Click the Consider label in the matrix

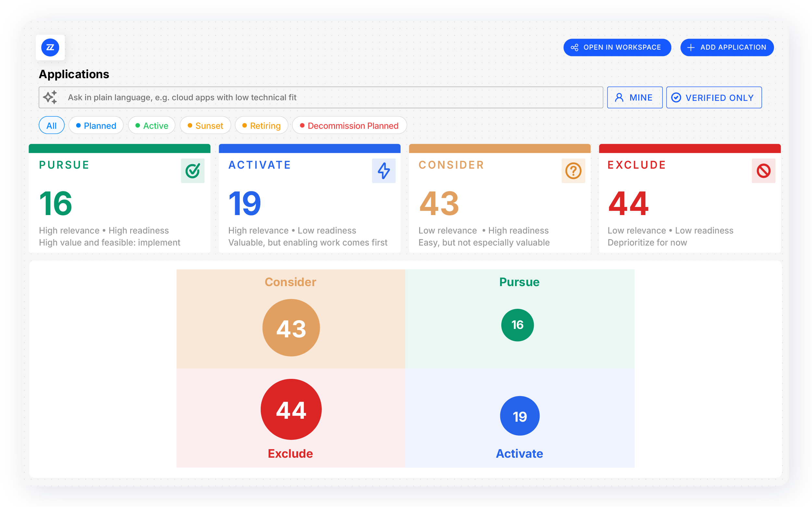[x=290, y=282]
